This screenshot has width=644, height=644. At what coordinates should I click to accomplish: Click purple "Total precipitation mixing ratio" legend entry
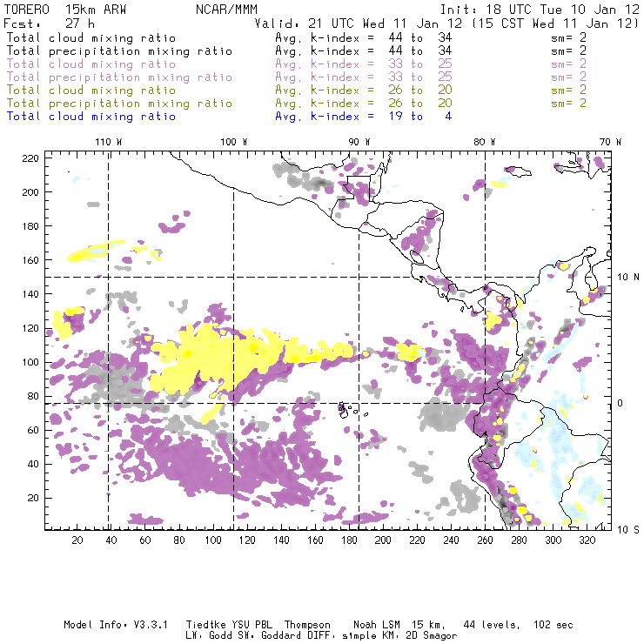click(x=119, y=77)
